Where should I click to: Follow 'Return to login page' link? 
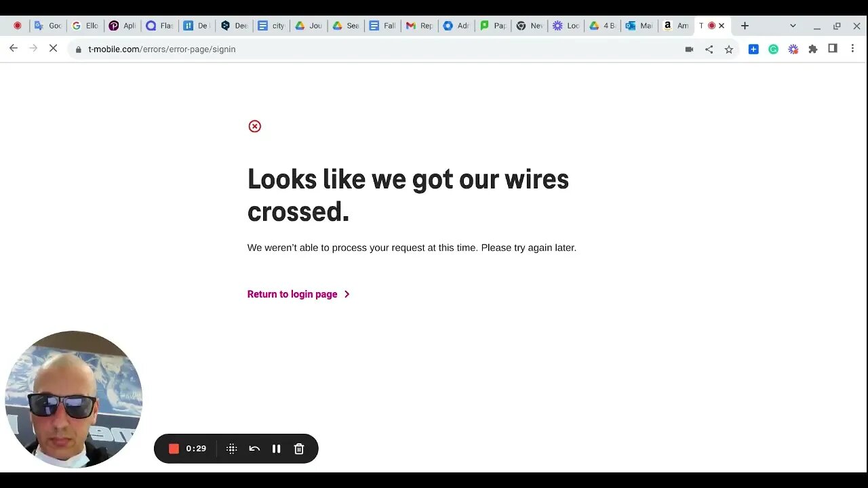pos(292,294)
